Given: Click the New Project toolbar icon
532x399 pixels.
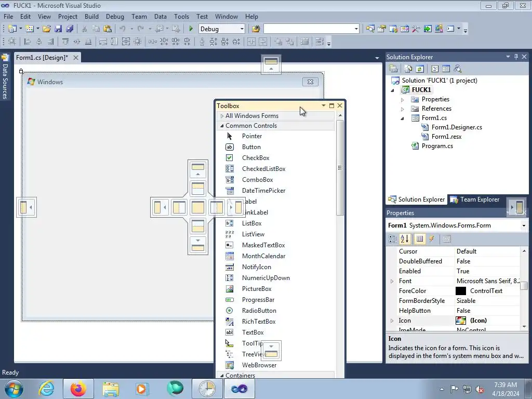Looking at the screenshot, I should [x=12, y=29].
